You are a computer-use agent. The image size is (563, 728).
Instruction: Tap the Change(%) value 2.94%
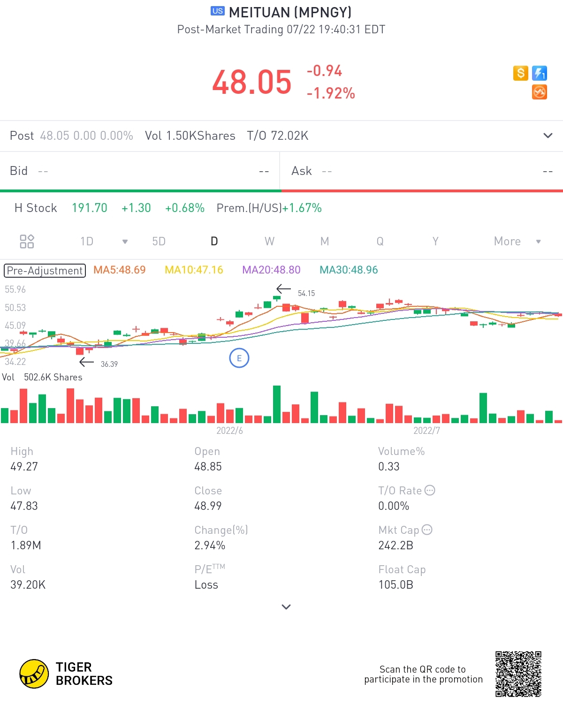(x=210, y=545)
